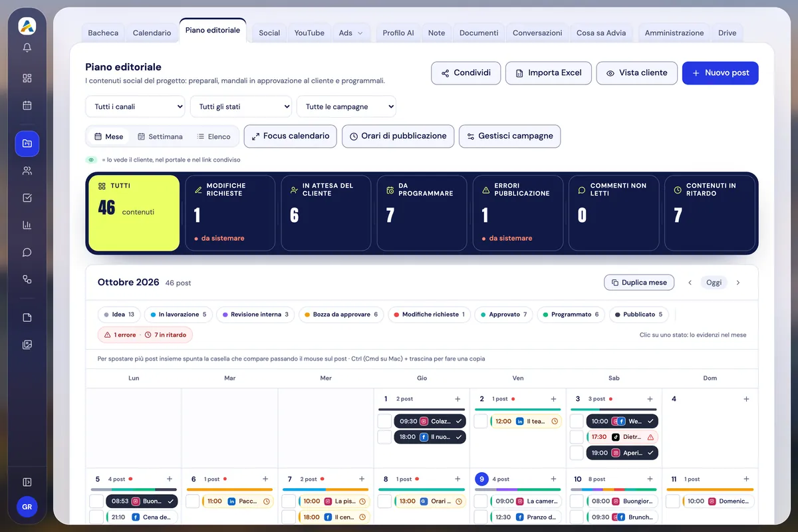The image size is (798, 532).
Task: Click LinkedIn icon on 12:00 Il tea post
Action: pos(519,421)
